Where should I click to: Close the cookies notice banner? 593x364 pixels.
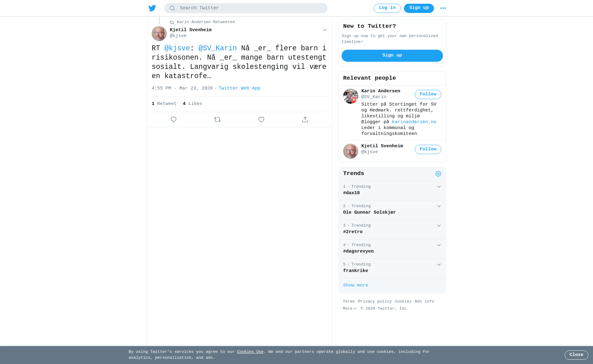coord(576,355)
